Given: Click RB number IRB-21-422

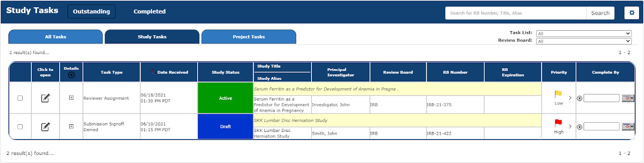Looking at the screenshot, I should pos(439,133).
